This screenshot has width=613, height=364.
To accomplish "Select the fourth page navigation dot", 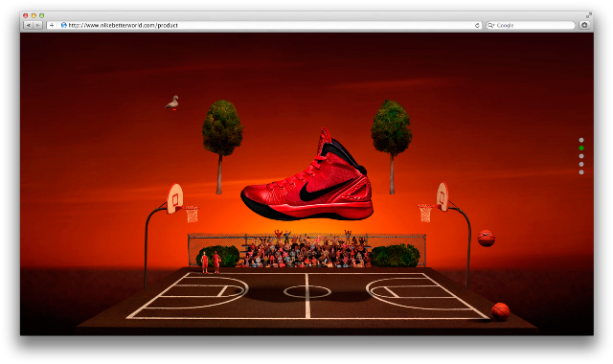I will pos(581,164).
